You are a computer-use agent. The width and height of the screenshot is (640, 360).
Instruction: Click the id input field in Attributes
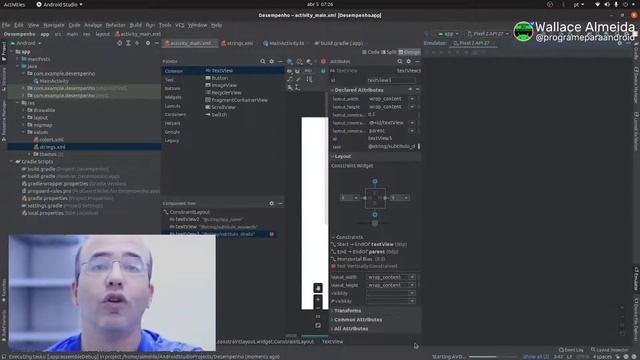(x=391, y=80)
